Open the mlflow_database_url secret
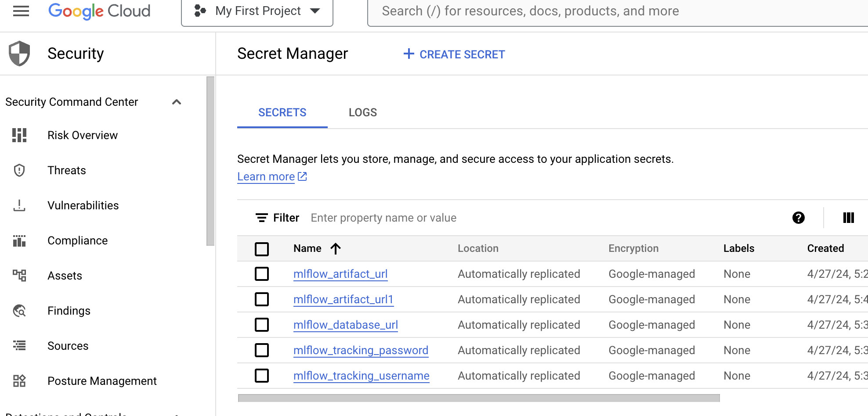Viewport: 868px width, 416px height. coord(345,325)
